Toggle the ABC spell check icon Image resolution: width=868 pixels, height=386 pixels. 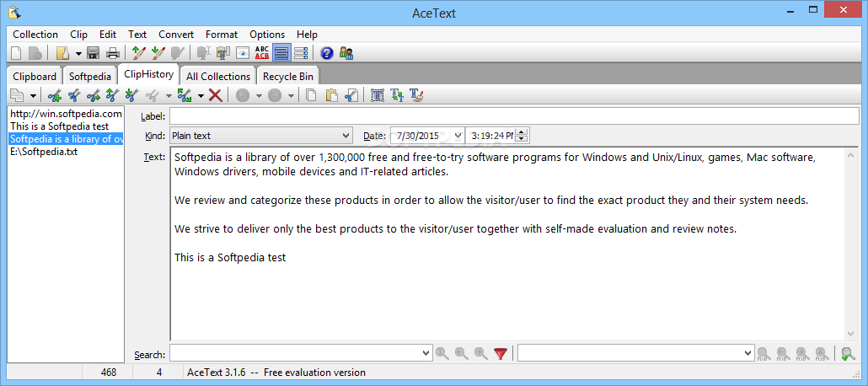[x=262, y=53]
